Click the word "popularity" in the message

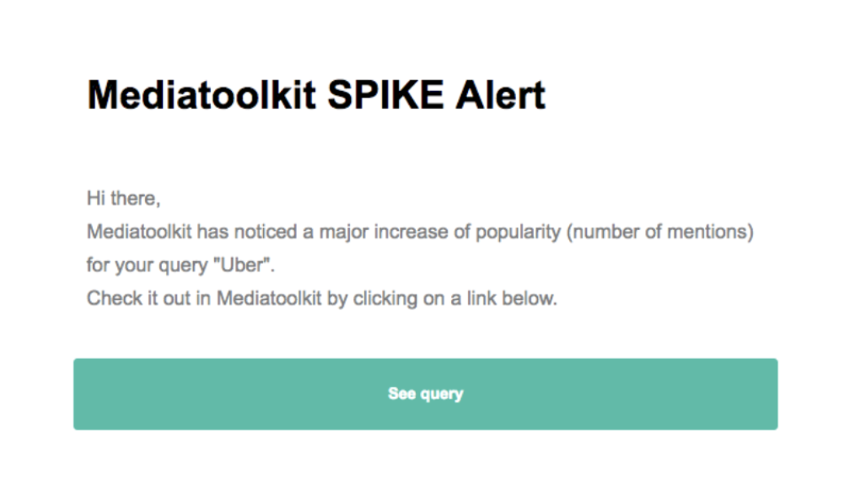(515, 232)
